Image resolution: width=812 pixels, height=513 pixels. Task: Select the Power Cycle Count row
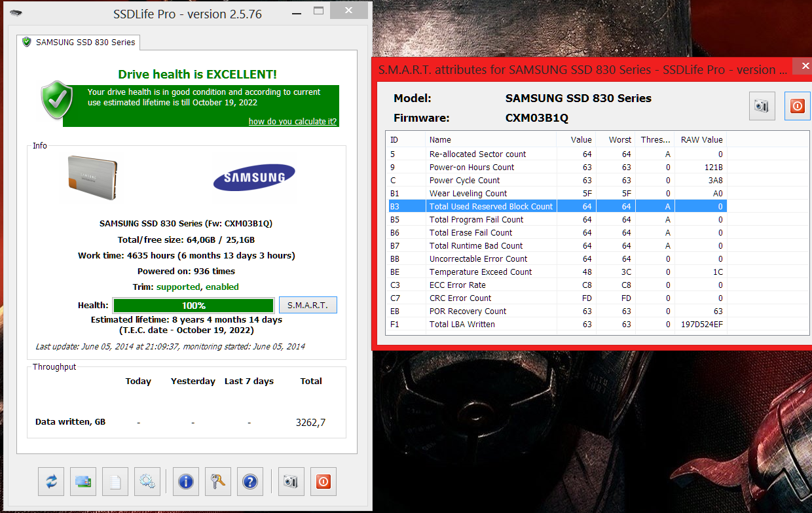[557, 180]
